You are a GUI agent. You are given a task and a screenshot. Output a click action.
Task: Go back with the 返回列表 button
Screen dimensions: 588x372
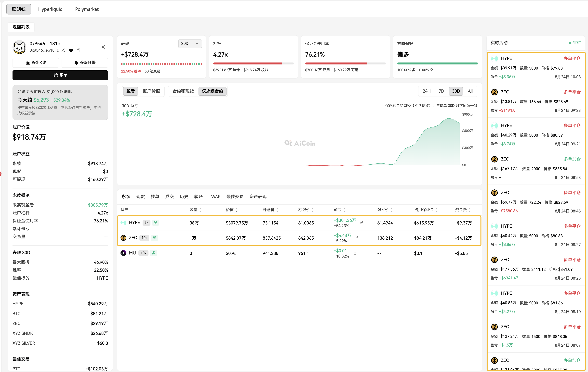[x=21, y=27]
